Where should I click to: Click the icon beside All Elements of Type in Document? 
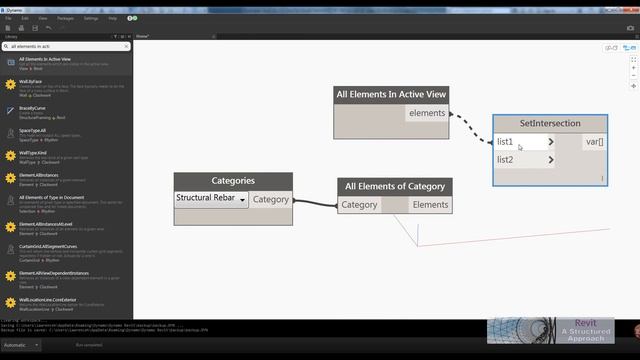click(11, 200)
